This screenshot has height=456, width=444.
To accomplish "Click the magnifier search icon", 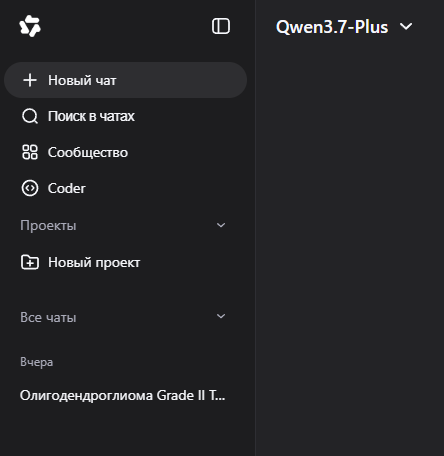I will point(30,116).
